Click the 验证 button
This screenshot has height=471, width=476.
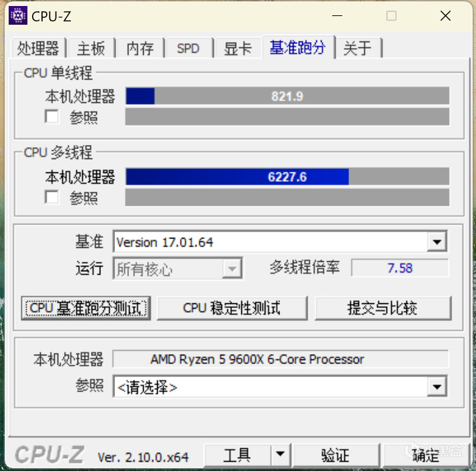[336, 455]
